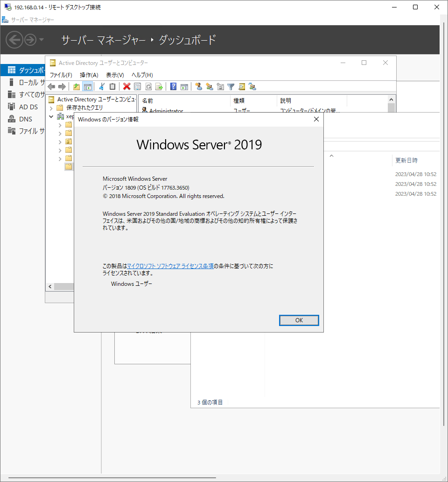Collapse the domain node in the AD tree
The width and height of the screenshot is (448, 482).
coord(51,116)
